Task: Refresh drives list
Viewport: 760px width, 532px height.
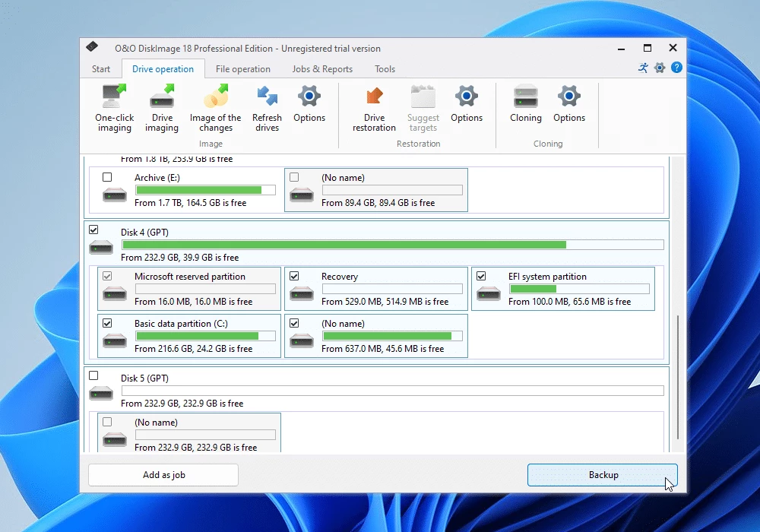Action: click(x=267, y=109)
